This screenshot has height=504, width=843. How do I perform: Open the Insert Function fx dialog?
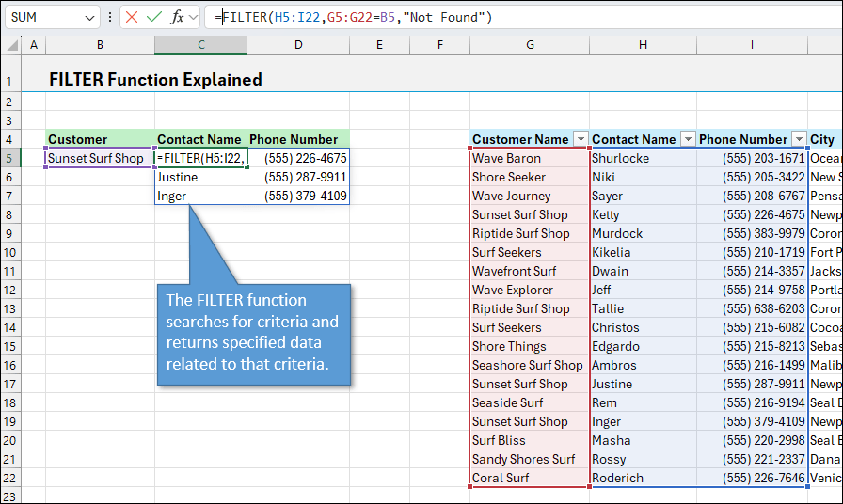[177, 17]
